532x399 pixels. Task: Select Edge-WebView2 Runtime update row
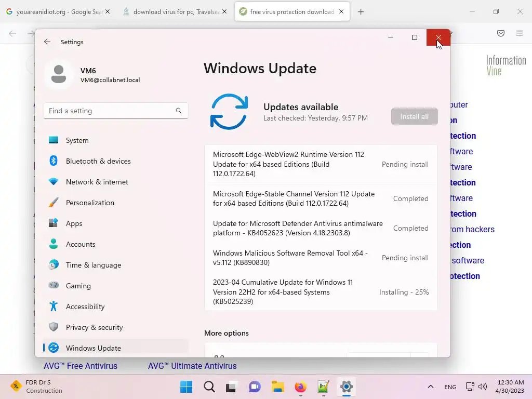tap(321, 164)
